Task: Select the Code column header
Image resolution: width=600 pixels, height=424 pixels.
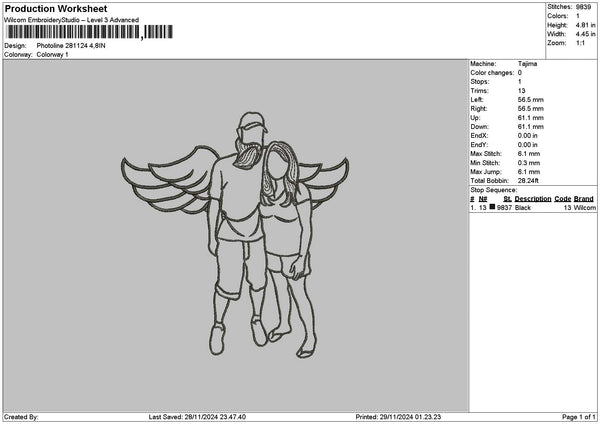Action: [562, 199]
